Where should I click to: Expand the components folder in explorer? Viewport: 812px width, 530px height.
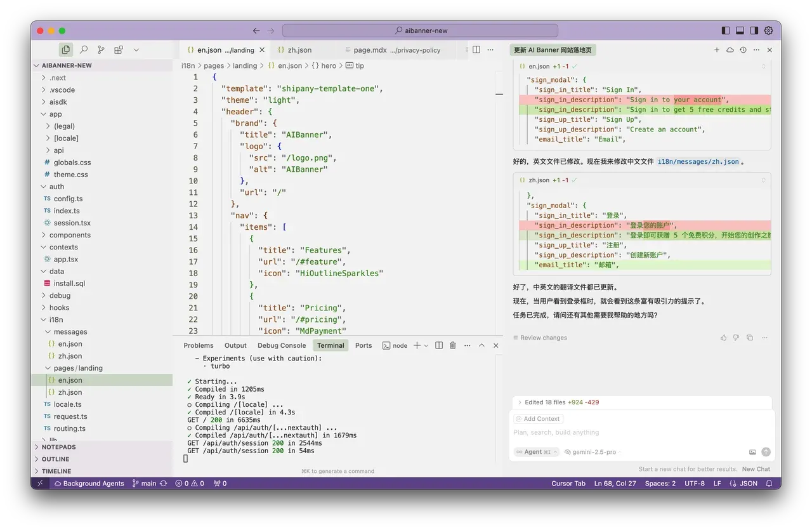(70, 235)
